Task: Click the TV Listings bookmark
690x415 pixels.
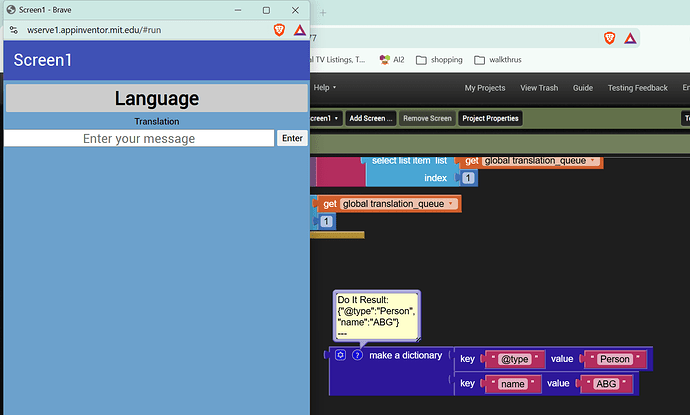Action: [x=338, y=59]
